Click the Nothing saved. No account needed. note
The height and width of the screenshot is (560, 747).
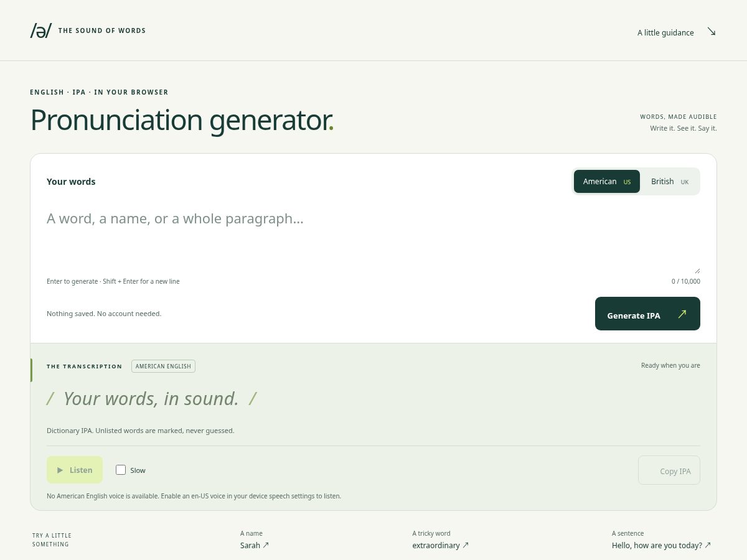104,314
